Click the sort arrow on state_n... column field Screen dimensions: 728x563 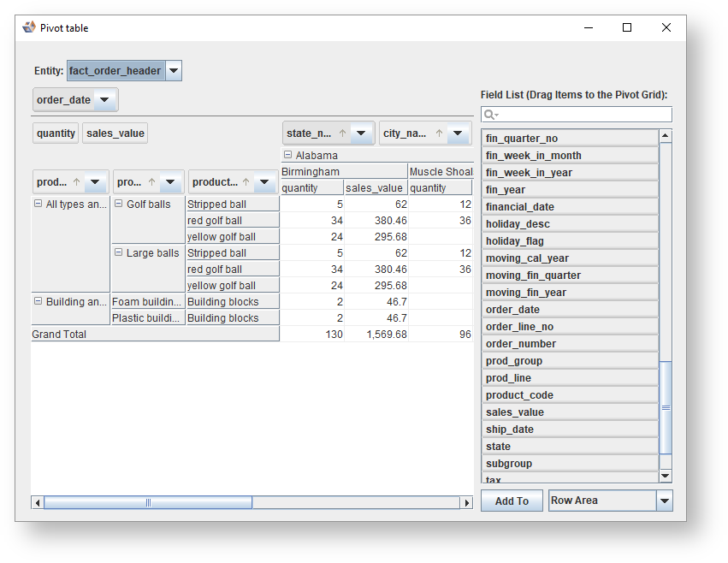[x=342, y=133]
